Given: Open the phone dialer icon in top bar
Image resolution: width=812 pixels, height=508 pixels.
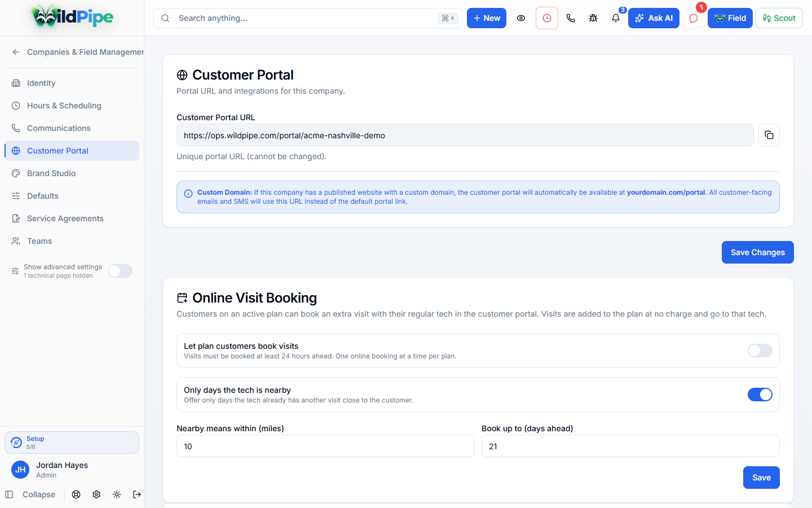Looking at the screenshot, I should point(571,18).
